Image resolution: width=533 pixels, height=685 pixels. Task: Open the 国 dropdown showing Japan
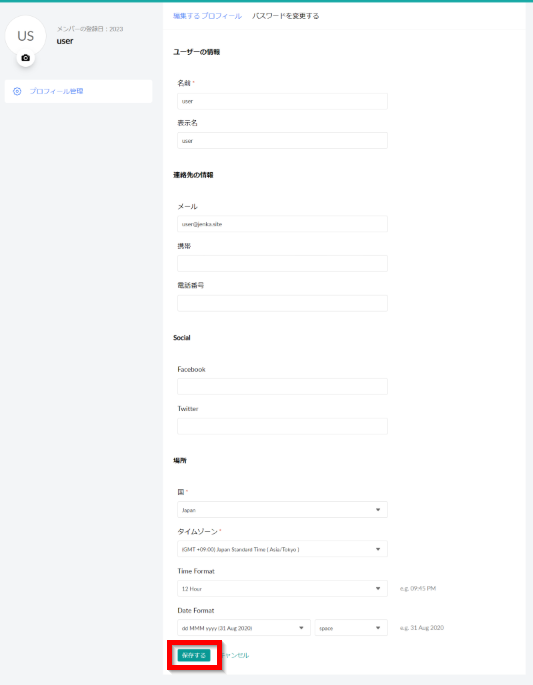[x=282, y=510]
